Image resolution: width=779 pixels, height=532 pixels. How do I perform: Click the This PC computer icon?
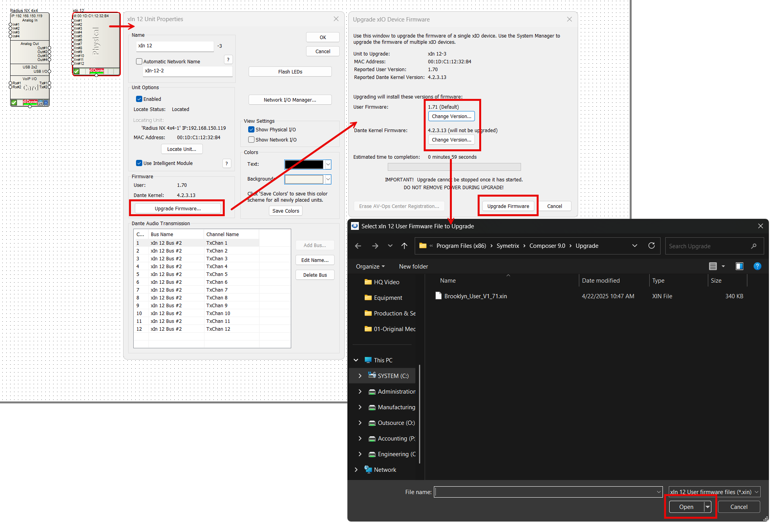[x=368, y=360]
